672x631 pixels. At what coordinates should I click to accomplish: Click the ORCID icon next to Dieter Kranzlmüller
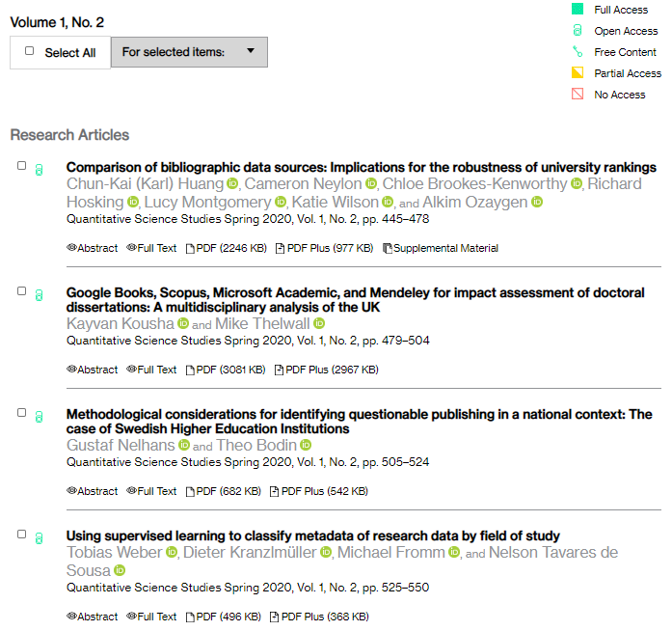tap(326, 552)
